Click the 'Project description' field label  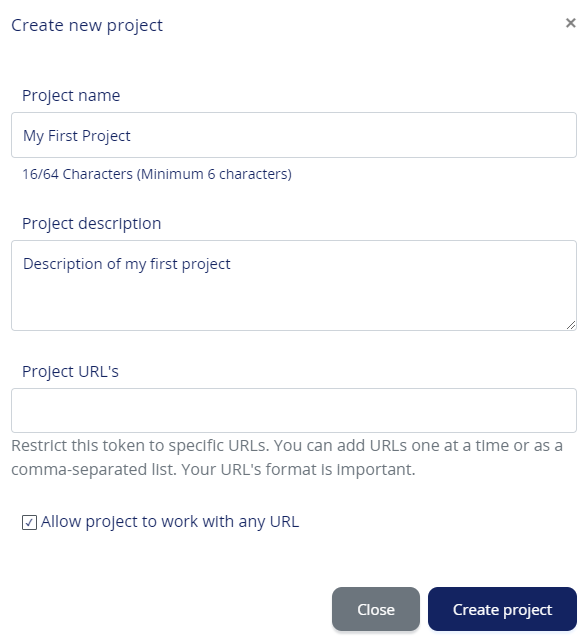pyautogui.click(x=92, y=224)
